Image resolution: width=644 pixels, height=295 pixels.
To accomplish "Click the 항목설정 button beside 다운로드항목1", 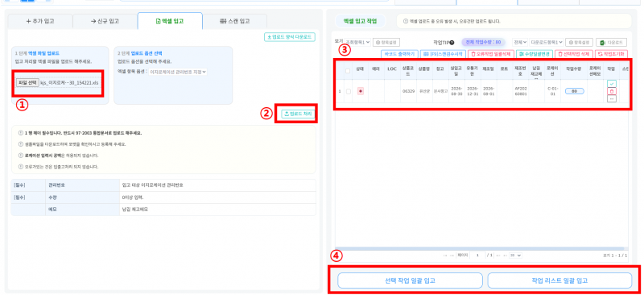I will pos(579,42).
